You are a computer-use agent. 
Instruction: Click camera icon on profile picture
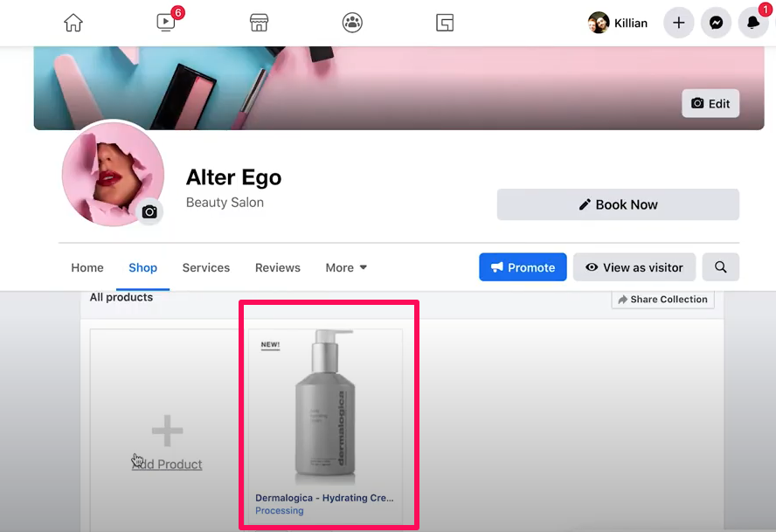(x=149, y=211)
